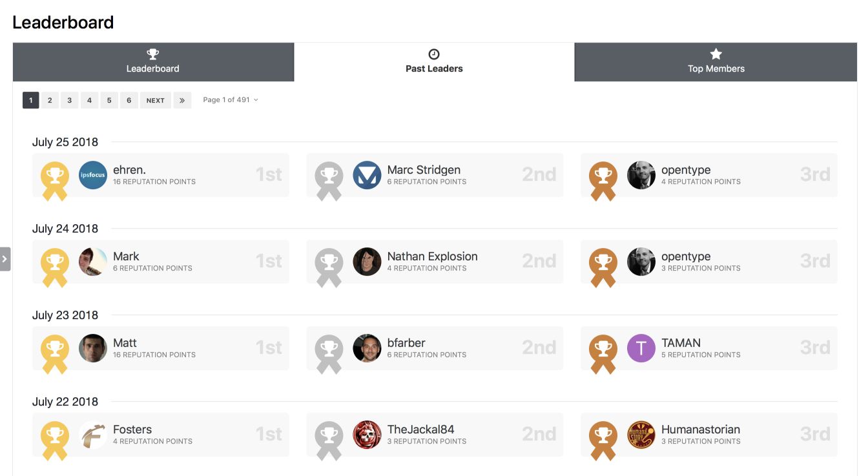This screenshot has height=476, width=868.
Task: Click the gold trophy ribbon beside Mark
Action: click(55, 265)
